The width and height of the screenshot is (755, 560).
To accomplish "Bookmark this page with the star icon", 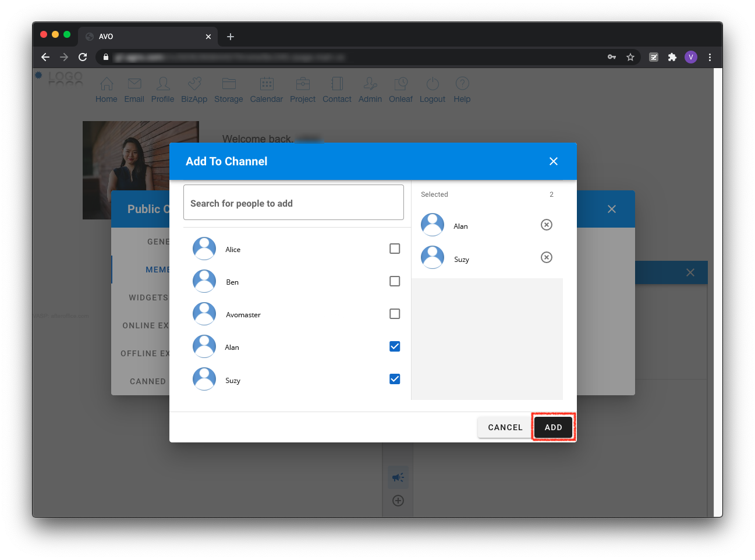I will 630,57.
